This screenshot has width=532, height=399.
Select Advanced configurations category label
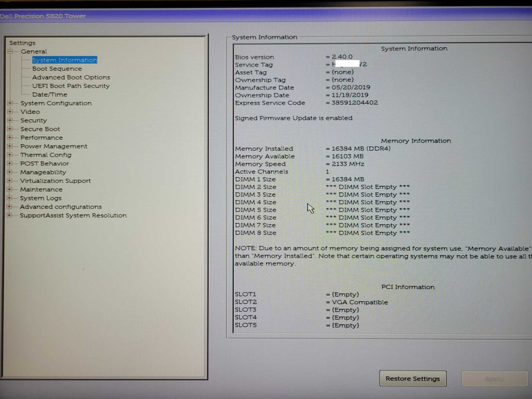pyautogui.click(x=61, y=206)
